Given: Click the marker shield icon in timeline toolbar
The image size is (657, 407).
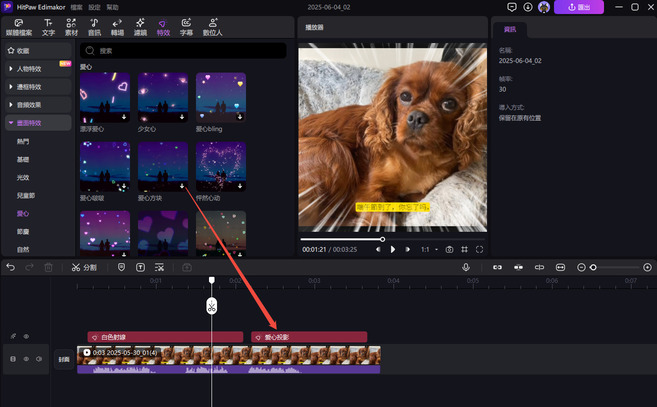Looking at the screenshot, I should point(122,267).
